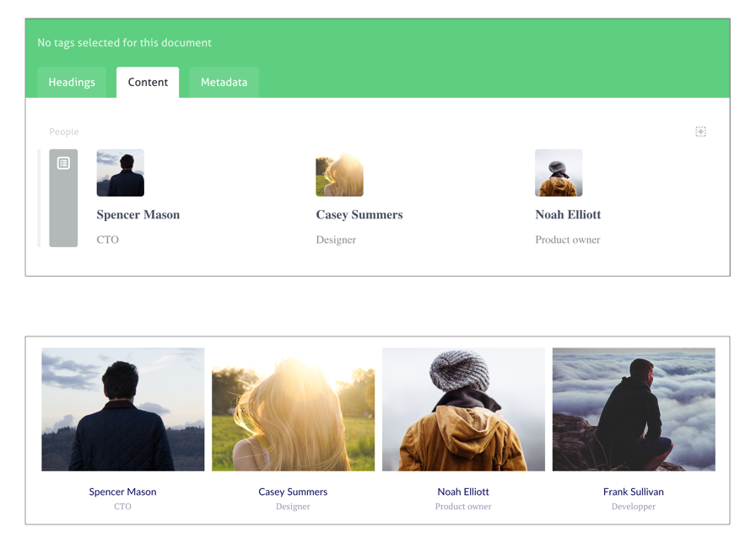Click the Frank Sullivan link in preview
The width and height of the screenshot is (756, 543).
pyautogui.click(x=633, y=492)
